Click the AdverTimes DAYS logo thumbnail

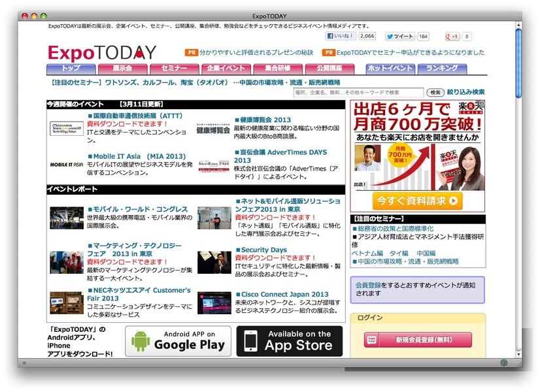[x=213, y=166]
